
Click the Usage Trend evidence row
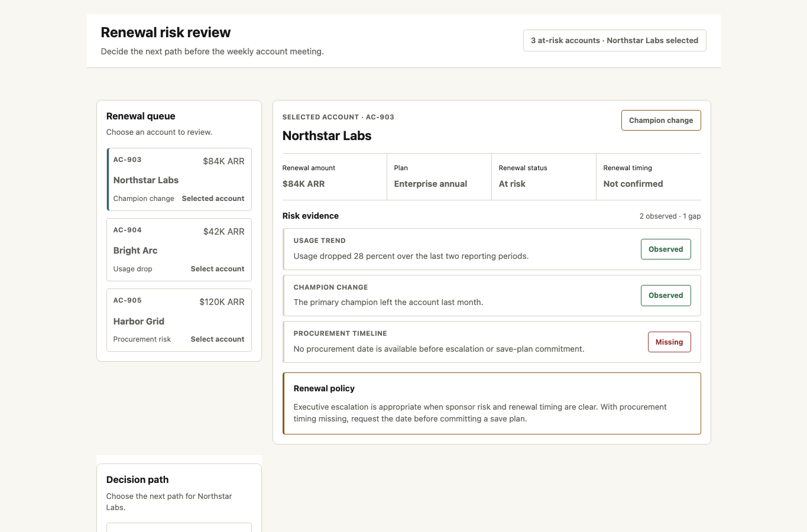tap(492, 249)
